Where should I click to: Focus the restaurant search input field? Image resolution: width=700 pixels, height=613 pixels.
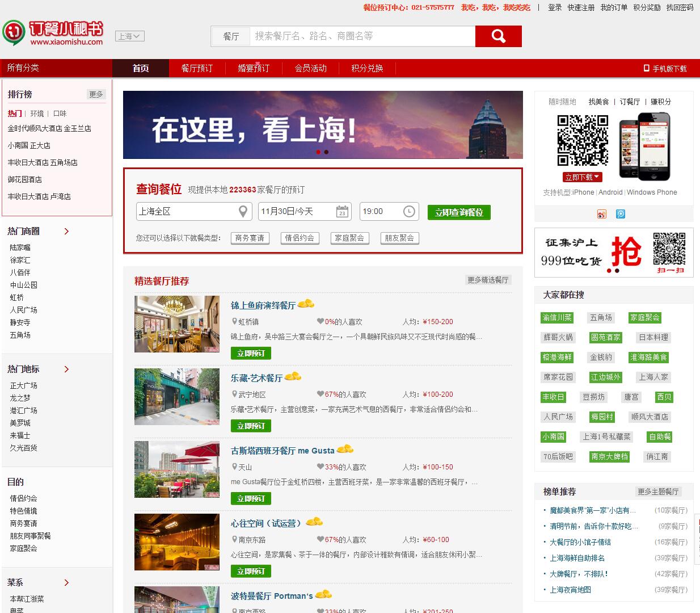pos(362,36)
